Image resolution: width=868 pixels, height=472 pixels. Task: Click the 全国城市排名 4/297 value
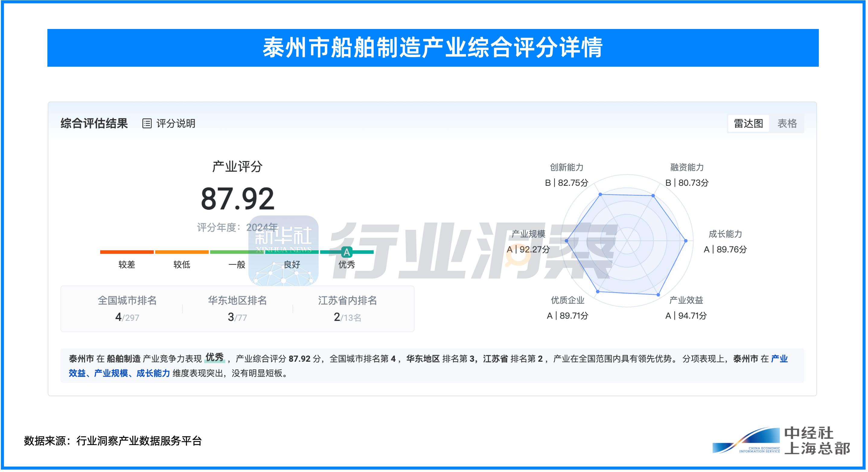(127, 317)
